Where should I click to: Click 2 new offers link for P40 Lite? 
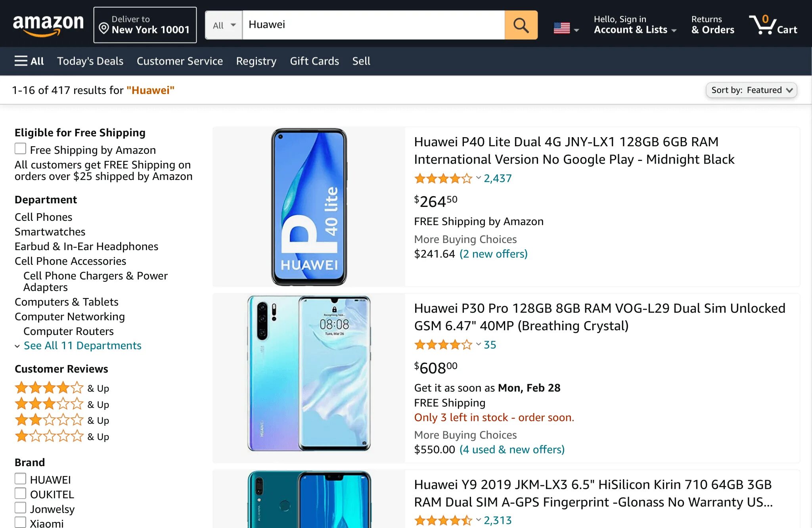pyautogui.click(x=493, y=254)
